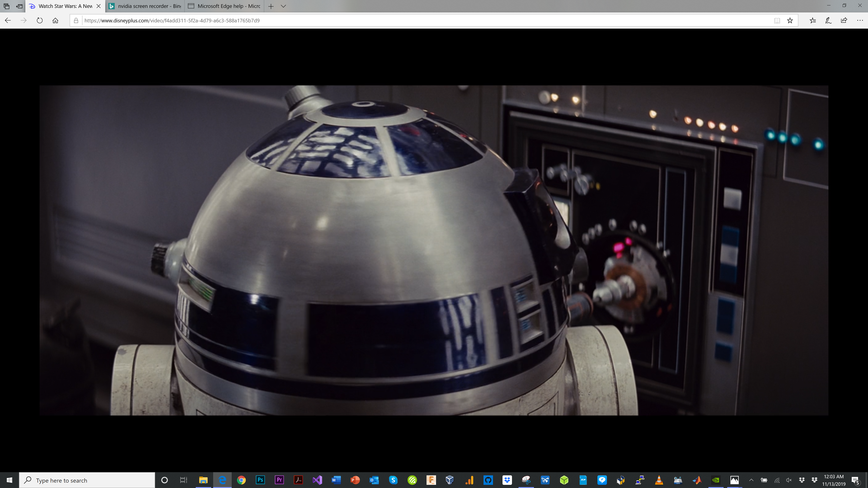Go back to the previous page
The image size is (868, 488).
(x=8, y=21)
